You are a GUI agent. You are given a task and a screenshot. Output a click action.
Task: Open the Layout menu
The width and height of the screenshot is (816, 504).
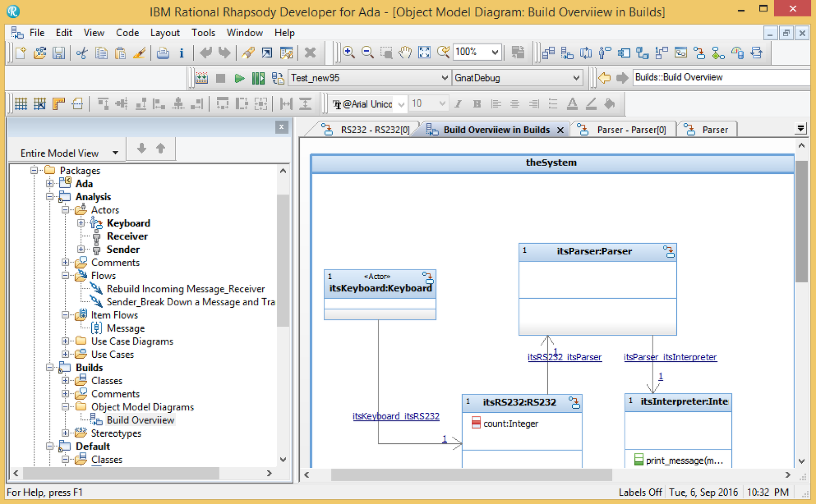point(165,33)
